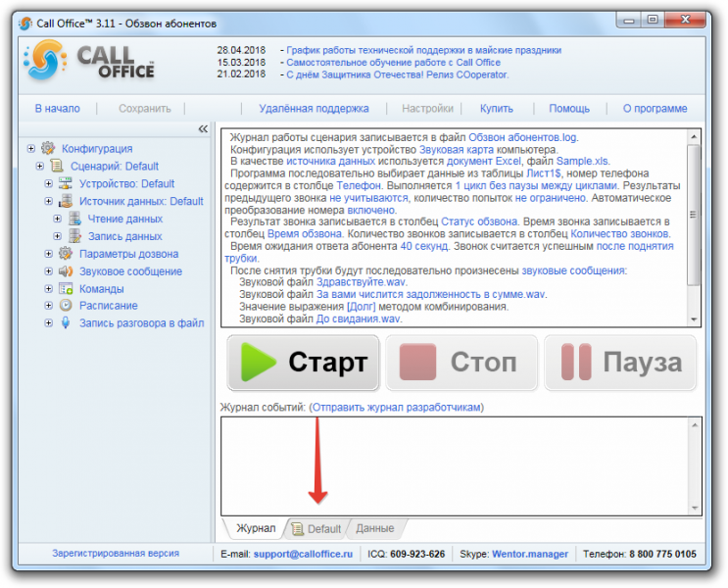The image size is (728, 588).
Task: Open news about майские праздники support schedule
Action: [x=423, y=50]
